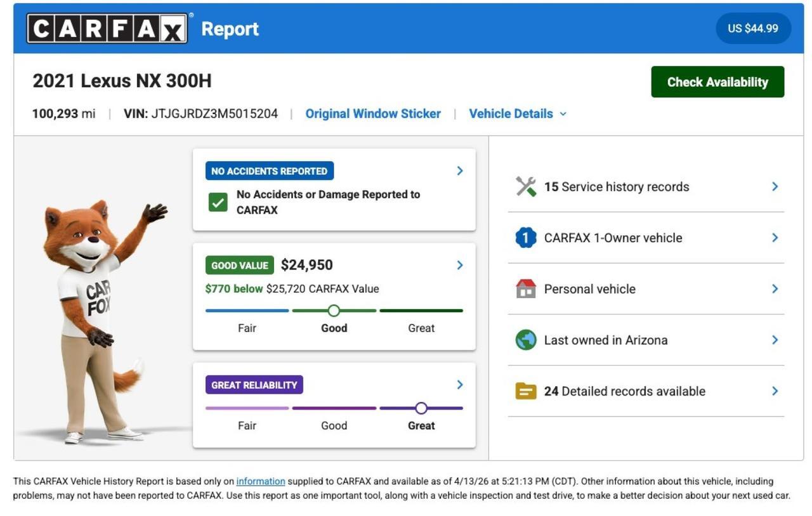812x516 pixels.
Task: Click the GOOD VALUE green badge
Action: tap(239, 264)
